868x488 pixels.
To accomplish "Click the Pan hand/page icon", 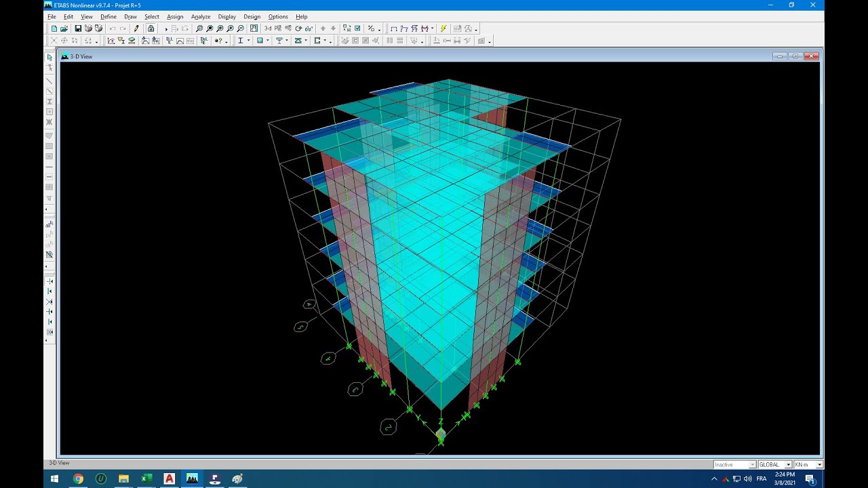I will (254, 28).
